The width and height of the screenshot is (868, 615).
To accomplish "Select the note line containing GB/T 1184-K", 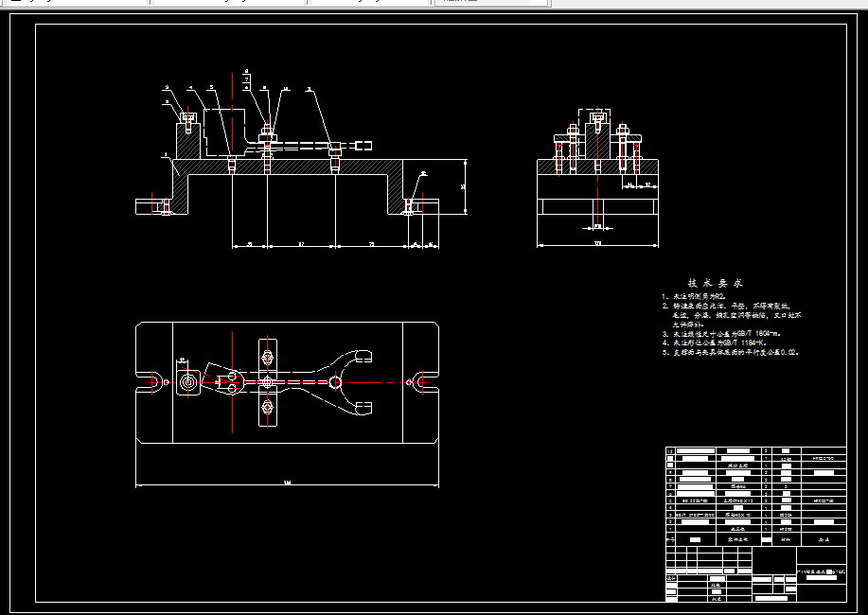I will pos(714,343).
